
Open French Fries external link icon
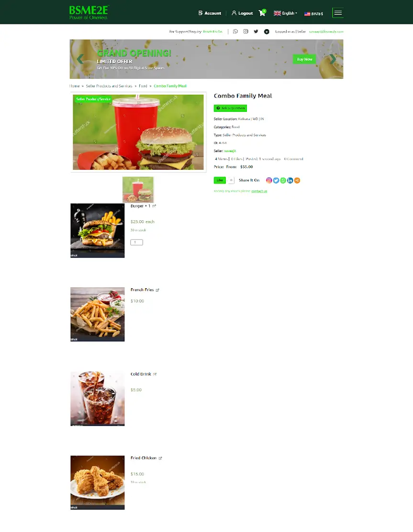tap(157, 290)
